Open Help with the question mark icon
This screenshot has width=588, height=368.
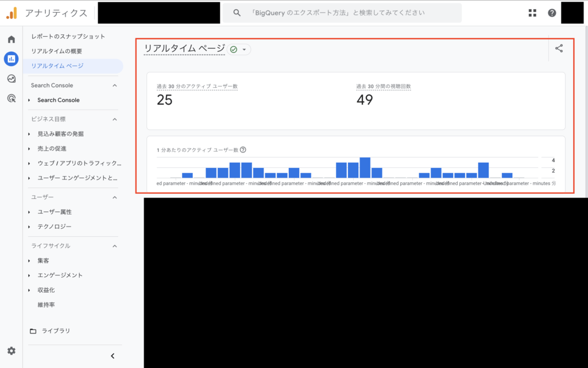pos(552,12)
